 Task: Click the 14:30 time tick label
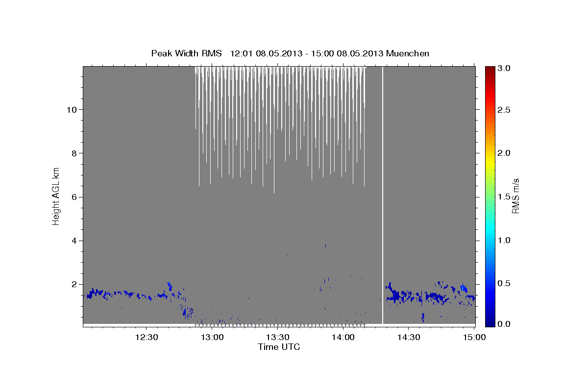tap(409, 337)
